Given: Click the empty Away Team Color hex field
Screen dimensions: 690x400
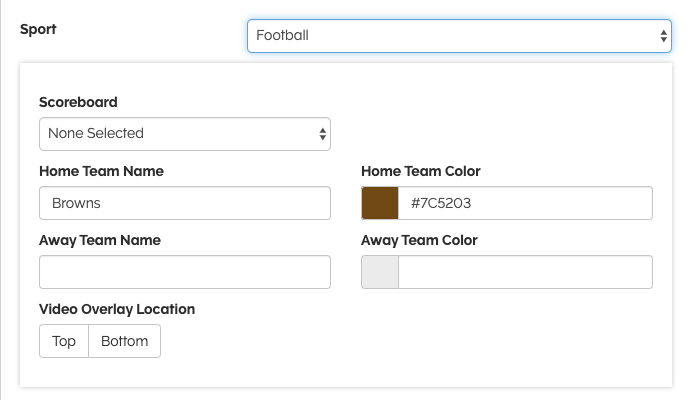Looking at the screenshot, I should pyautogui.click(x=524, y=272).
